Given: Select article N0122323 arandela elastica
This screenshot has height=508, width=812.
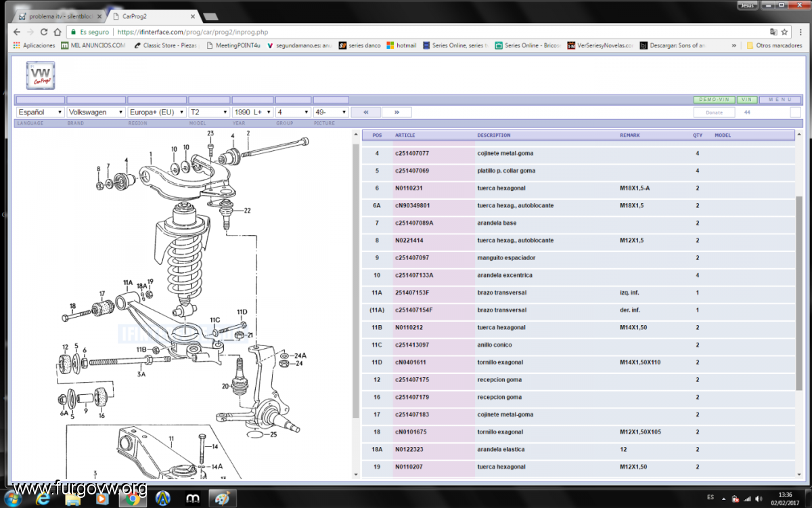Looking at the screenshot, I should 579,449.
